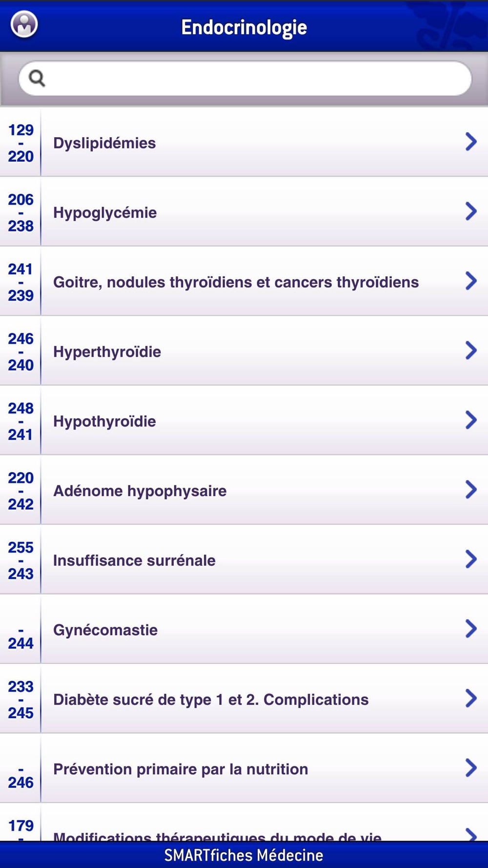Image resolution: width=488 pixels, height=868 pixels.
Task: Open chevron for Goitre, nodules thyroïdiens
Action: click(x=471, y=281)
